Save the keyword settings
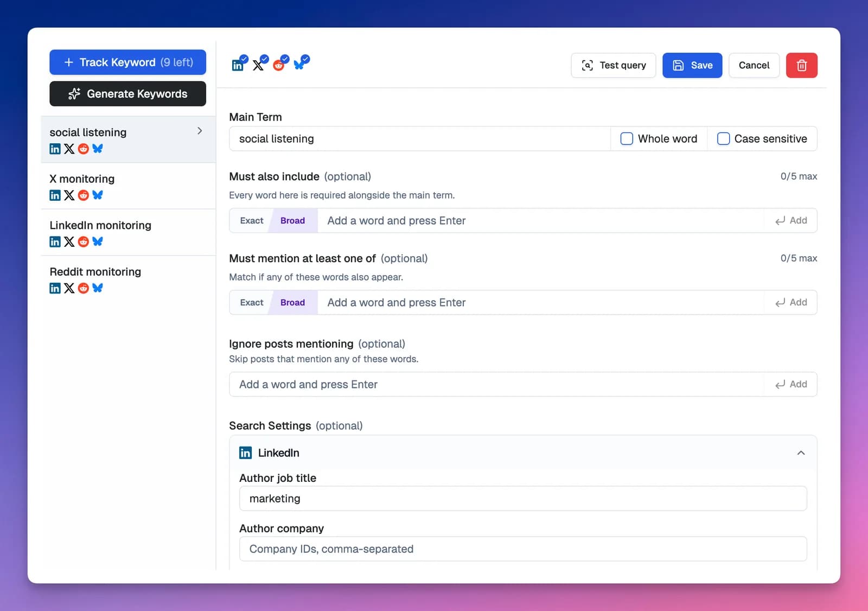The image size is (868, 611). point(692,65)
